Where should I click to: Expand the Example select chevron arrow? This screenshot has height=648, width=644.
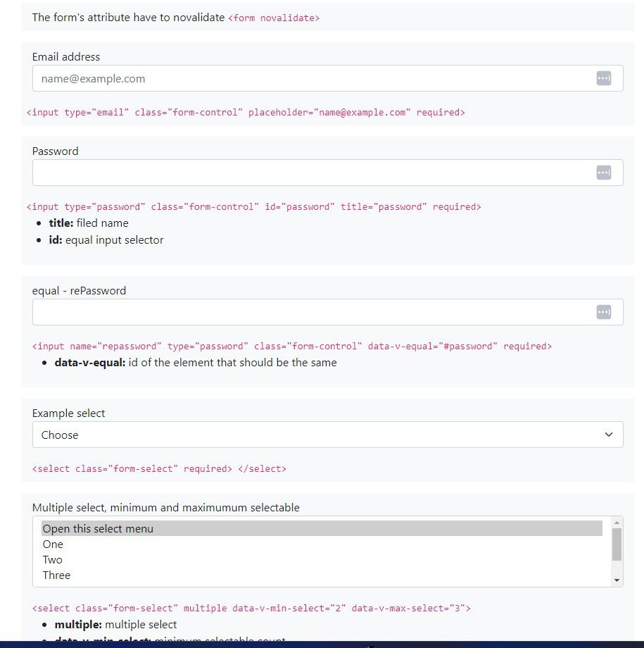coord(609,435)
